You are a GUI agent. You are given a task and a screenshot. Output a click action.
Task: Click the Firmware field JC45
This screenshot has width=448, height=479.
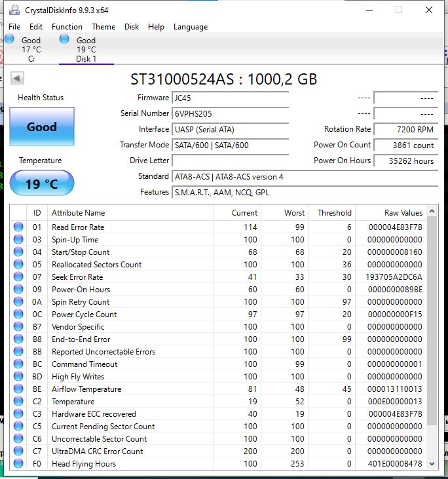click(231, 98)
